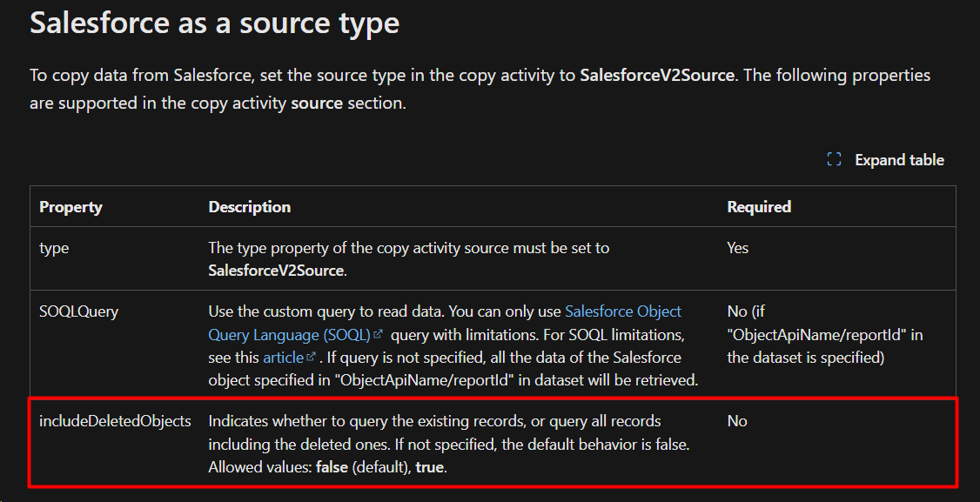Click the Expand table bracket icon

(x=833, y=159)
